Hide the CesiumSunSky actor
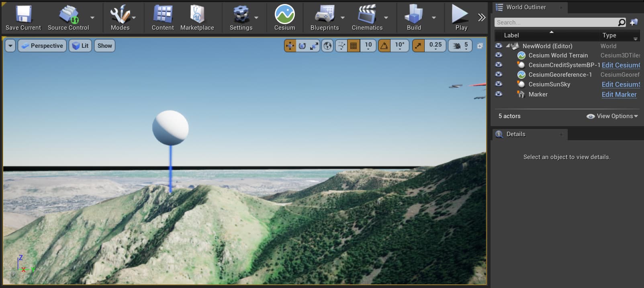The image size is (644, 288). pyautogui.click(x=499, y=84)
